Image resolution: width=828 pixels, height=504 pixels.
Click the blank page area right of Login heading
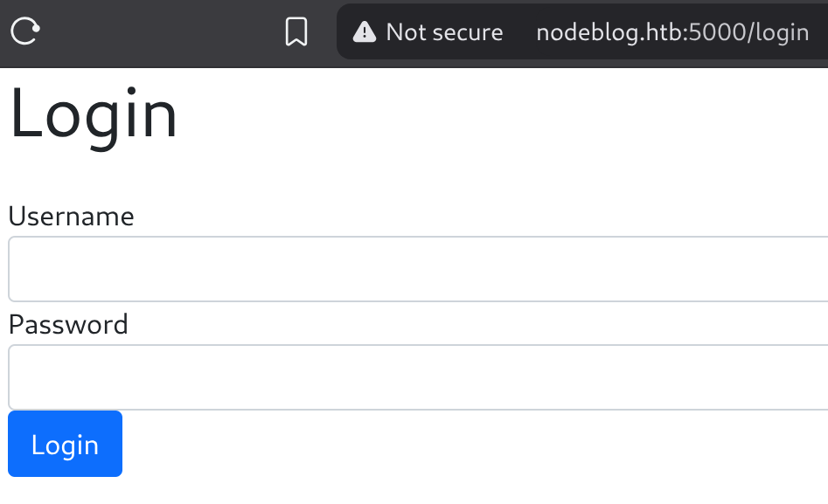tap(502, 114)
